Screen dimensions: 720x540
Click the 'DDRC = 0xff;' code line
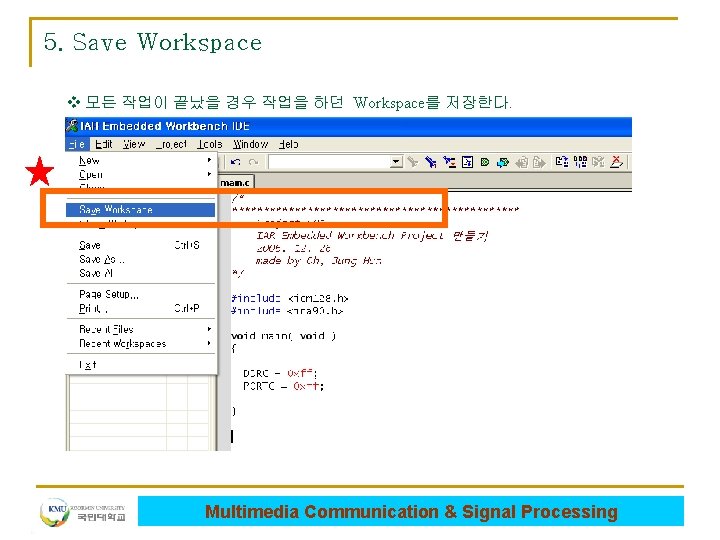tap(280, 373)
